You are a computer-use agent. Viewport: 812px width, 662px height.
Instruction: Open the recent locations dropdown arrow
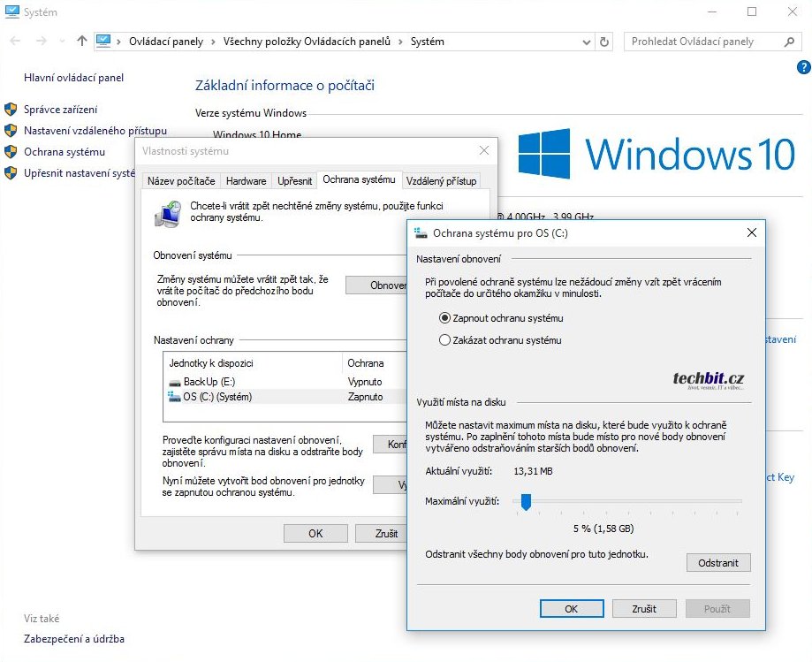coord(62,42)
